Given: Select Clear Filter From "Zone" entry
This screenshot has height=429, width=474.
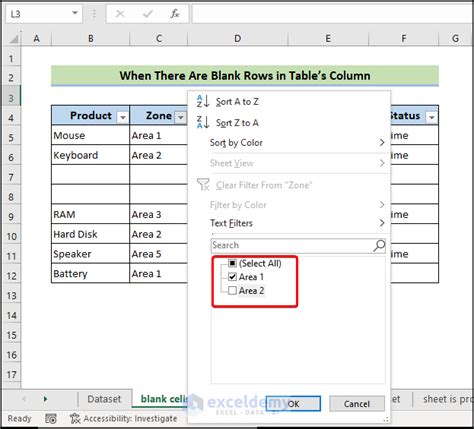Looking at the screenshot, I should tap(289, 185).
